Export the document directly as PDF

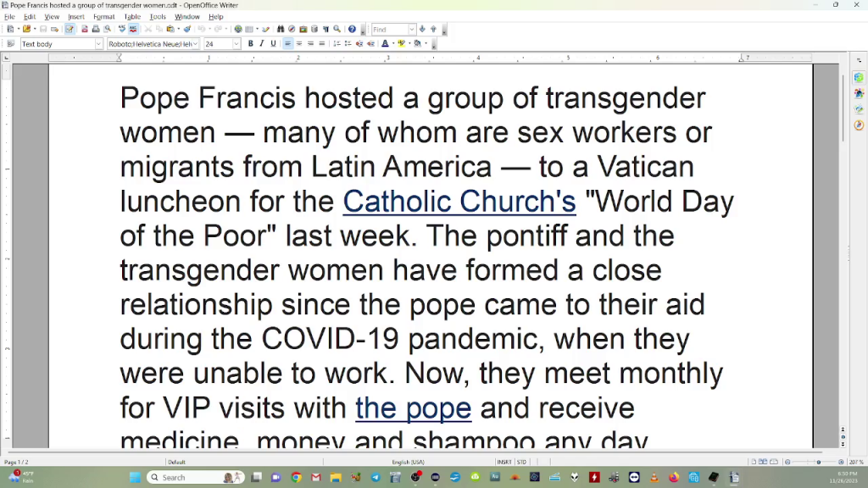tap(85, 30)
